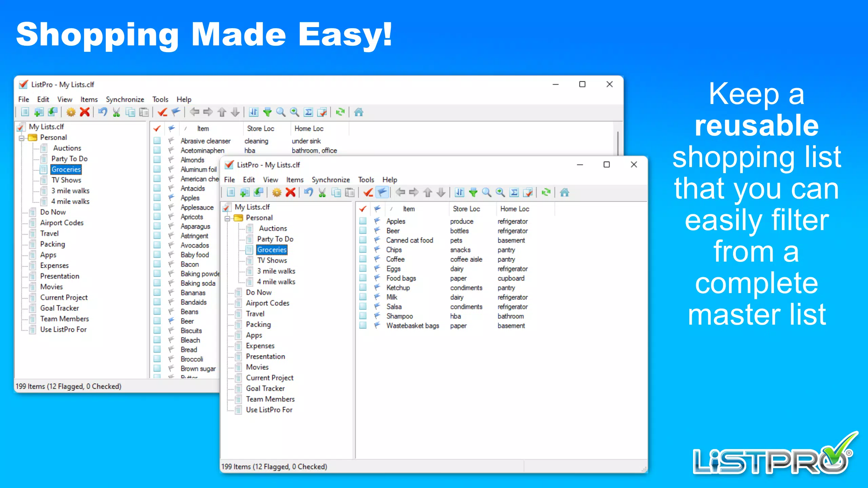868x488 pixels.
Task: Open the Help menu in back window
Action: point(184,99)
